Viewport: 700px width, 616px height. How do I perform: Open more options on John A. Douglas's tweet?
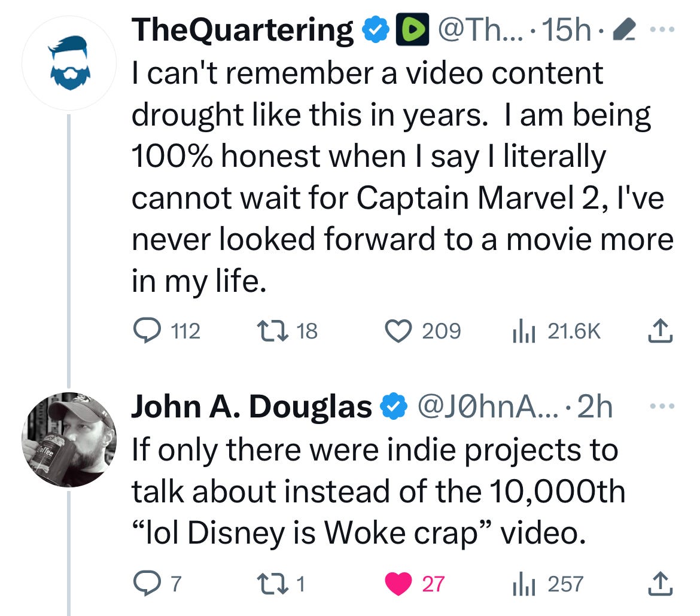click(662, 406)
